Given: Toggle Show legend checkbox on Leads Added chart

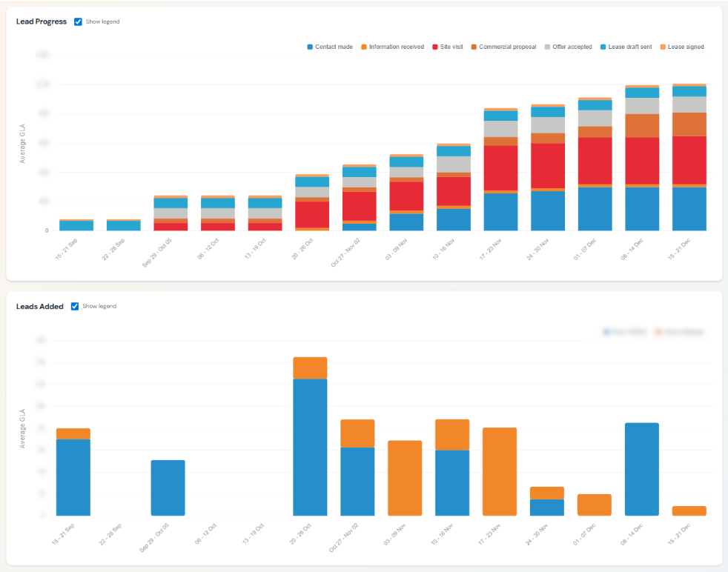Looking at the screenshot, I should (x=74, y=305).
